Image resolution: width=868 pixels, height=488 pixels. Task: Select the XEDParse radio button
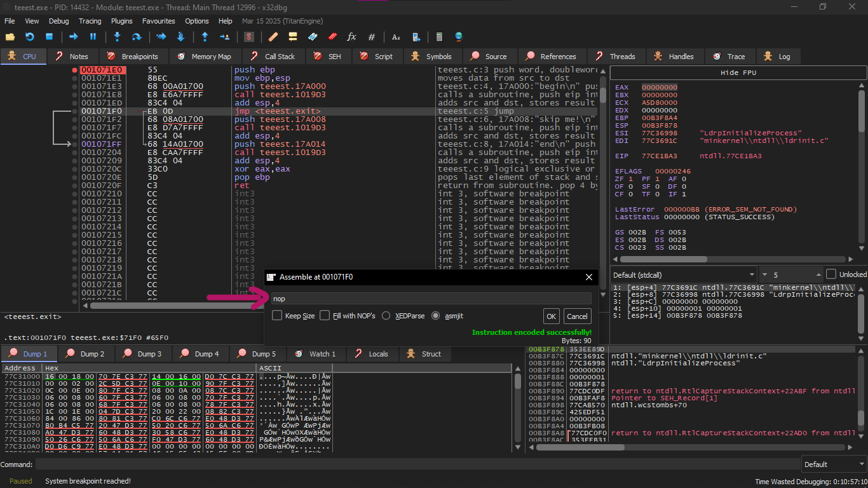coord(386,316)
